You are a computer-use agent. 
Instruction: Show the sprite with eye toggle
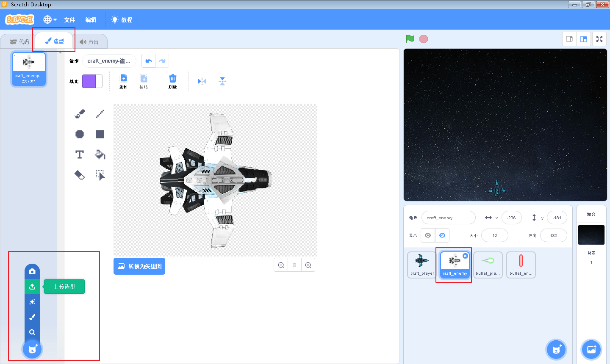[428, 235]
